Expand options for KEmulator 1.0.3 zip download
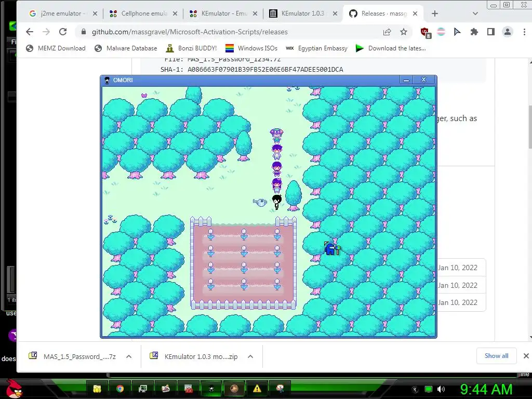Screen dimensions: 532x399 [x=250, y=356]
